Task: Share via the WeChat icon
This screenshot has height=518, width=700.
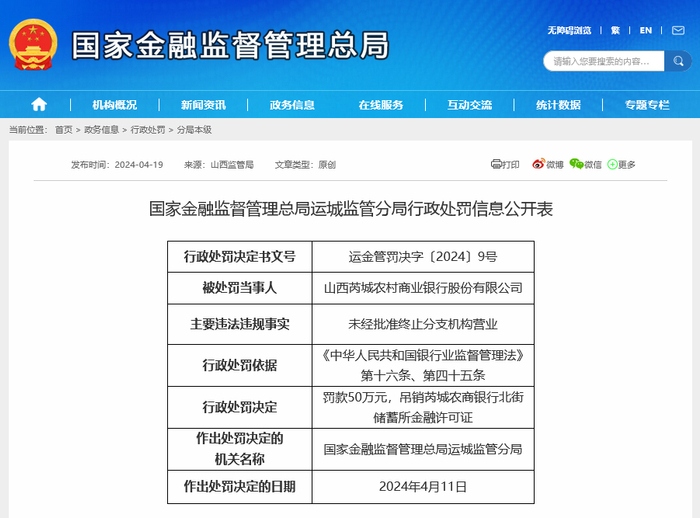Action: 576,164
